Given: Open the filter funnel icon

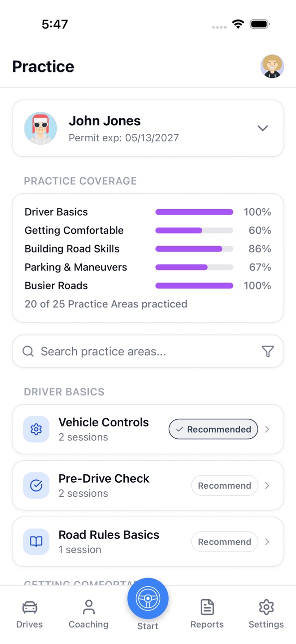Looking at the screenshot, I should tap(268, 351).
